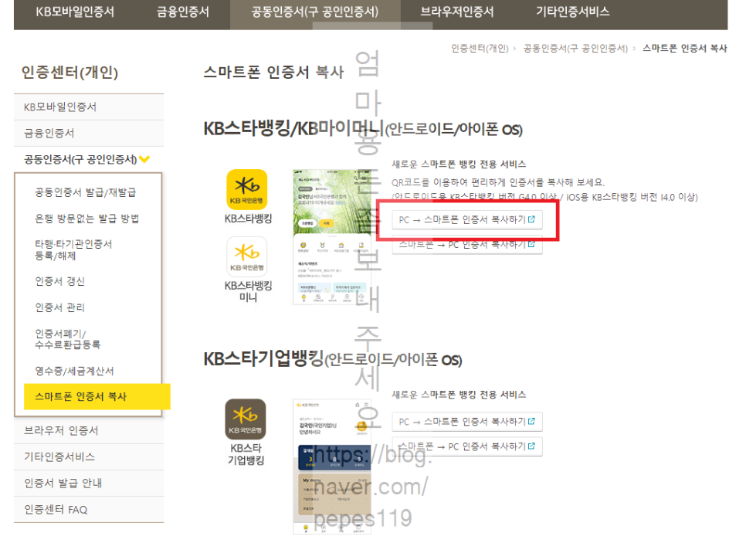Screen dimensions: 746x560
Task: Click the KB스타기업뱅킹(안드로이드/아이폰 OS) section heading
Action: (333, 358)
